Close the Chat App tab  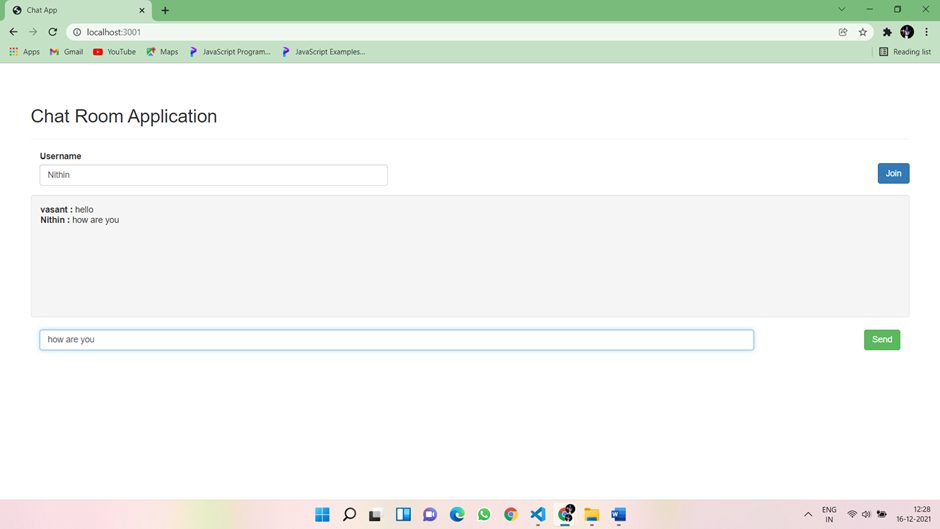(142, 11)
